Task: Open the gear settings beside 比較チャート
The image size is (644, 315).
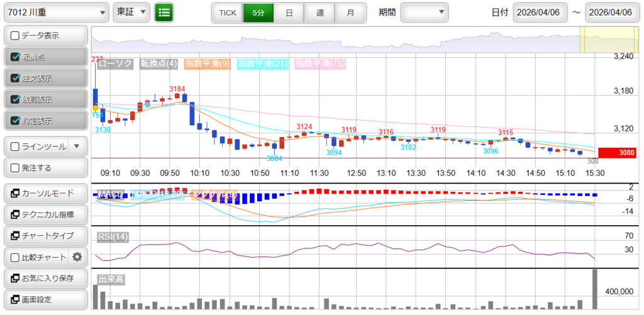Action: pos(77,257)
